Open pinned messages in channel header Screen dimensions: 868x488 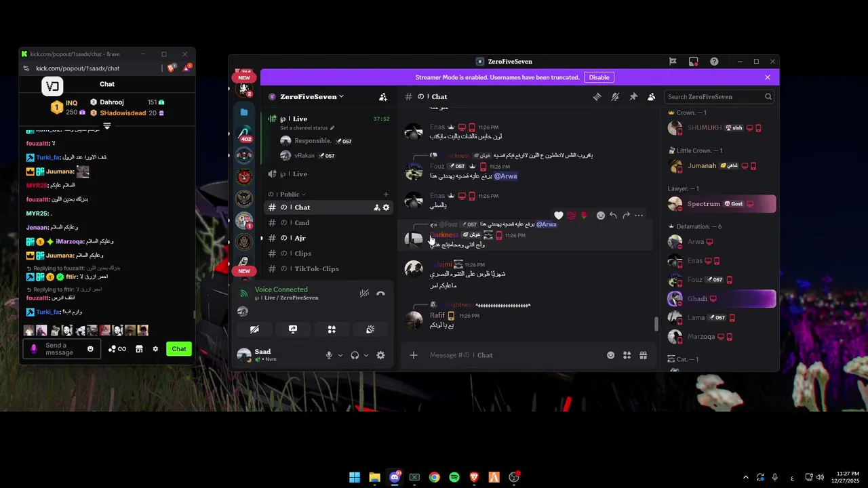coord(633,97)
